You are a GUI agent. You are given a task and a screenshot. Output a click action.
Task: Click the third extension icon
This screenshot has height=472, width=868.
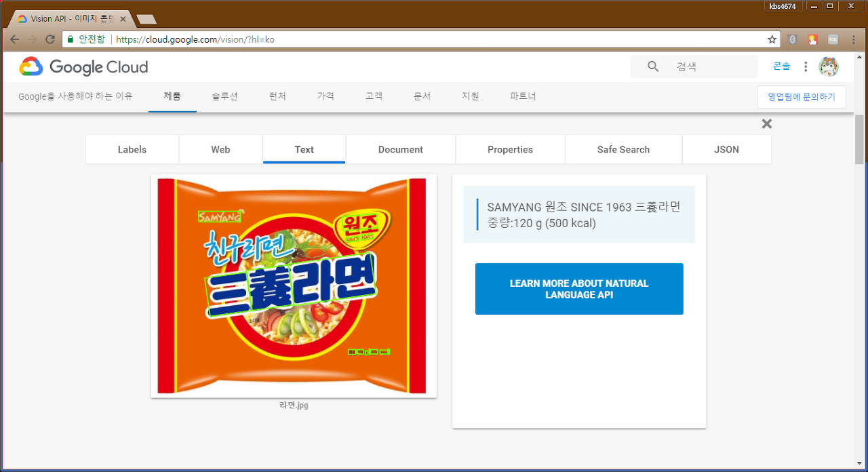(x=833, y=39)
